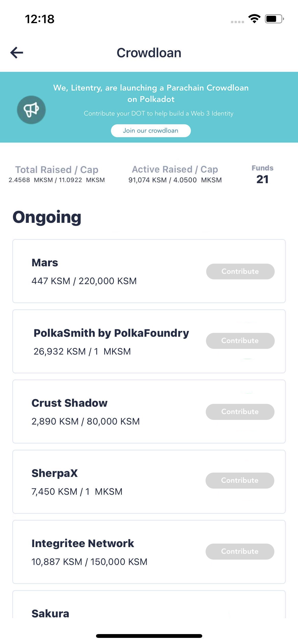Image resolution: width=298 pixels, height=644 pixels.
Task: Contribute to Integritee Network
Action: pos(239,551)
